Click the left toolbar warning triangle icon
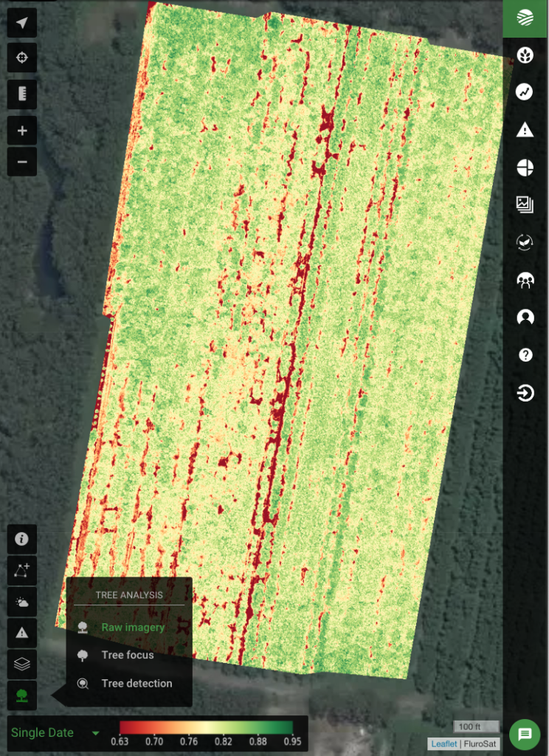 point(22,633)
